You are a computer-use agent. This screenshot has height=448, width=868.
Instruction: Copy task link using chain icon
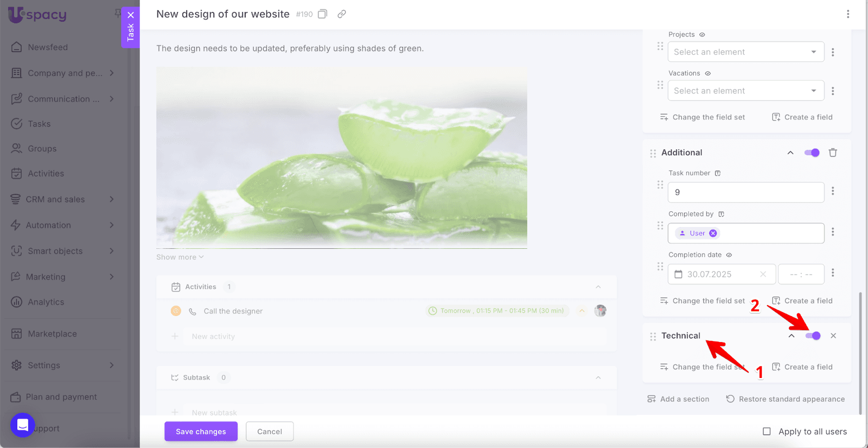pyautogui.click(x=342, y=14)
